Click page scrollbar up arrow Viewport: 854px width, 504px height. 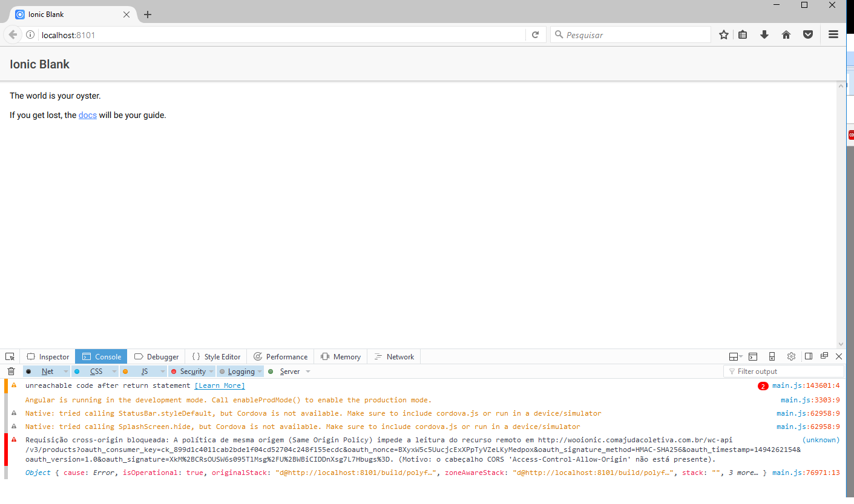tap(841, 86)
